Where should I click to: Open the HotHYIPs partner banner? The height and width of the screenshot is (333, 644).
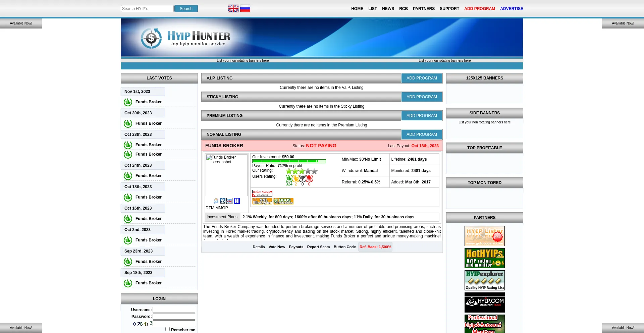(x=485, y=258)
